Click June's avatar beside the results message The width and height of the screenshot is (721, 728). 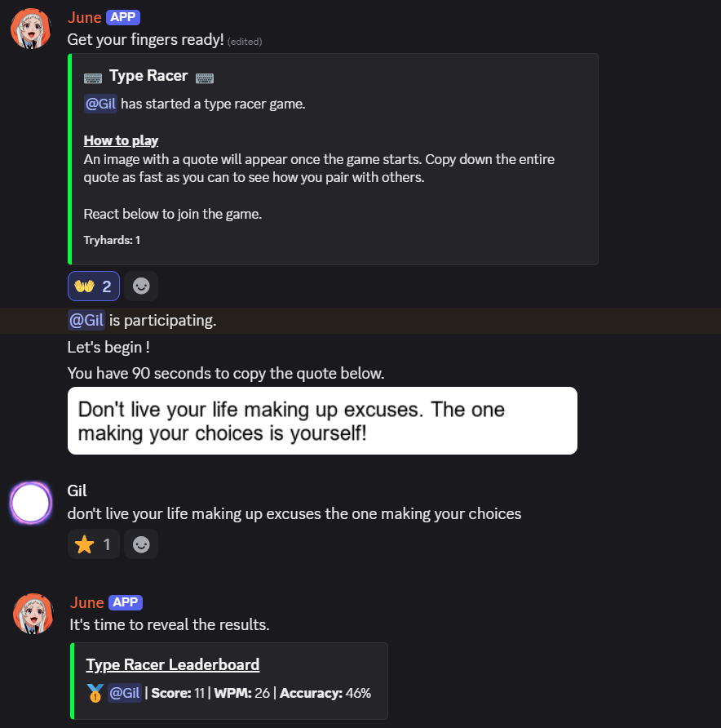(x=33, y=615)
